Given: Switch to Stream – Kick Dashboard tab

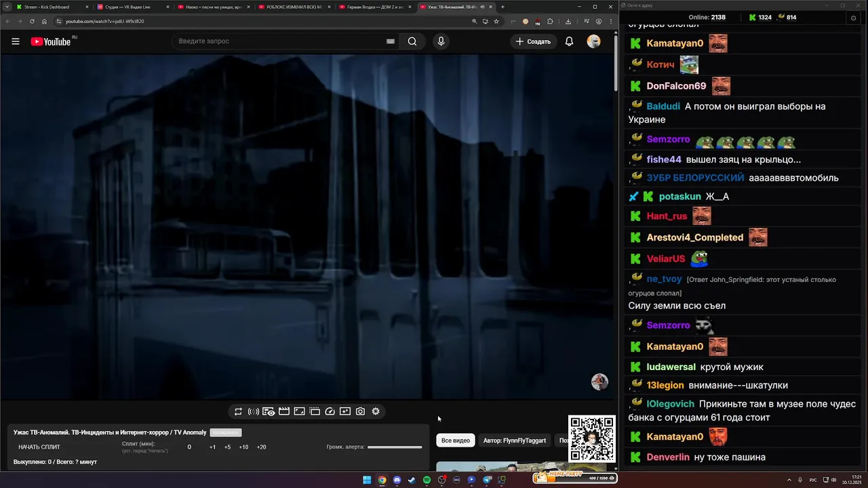Looking at the screenshot, I should click(51, 7).
